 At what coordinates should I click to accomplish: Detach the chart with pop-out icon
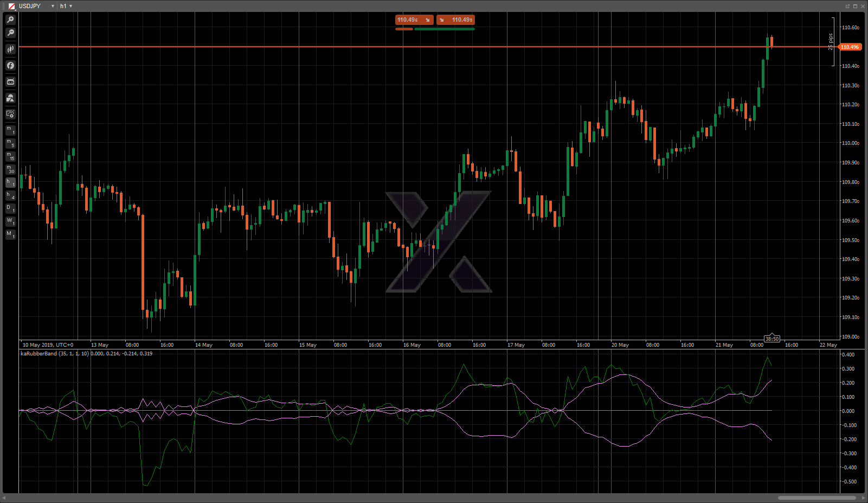847,6
